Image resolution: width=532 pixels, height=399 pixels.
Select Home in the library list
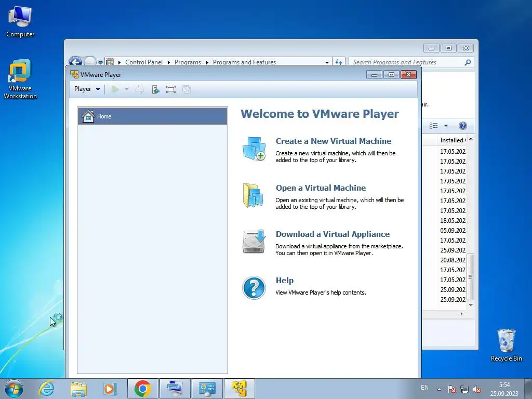pyautogui.click(x=152, y=116)
